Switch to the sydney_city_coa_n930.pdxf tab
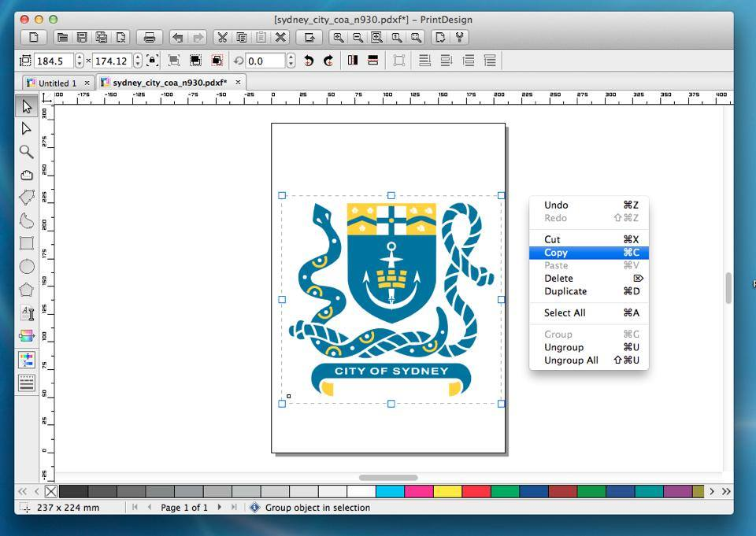The height and width of the screenshot is (536, 756). (x=170, y=83)
